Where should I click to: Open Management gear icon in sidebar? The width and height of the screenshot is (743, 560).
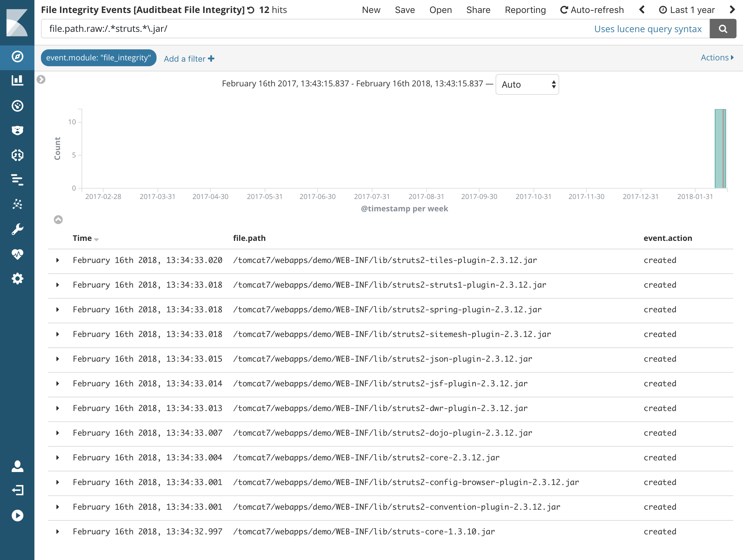click(x=17, y=279)
